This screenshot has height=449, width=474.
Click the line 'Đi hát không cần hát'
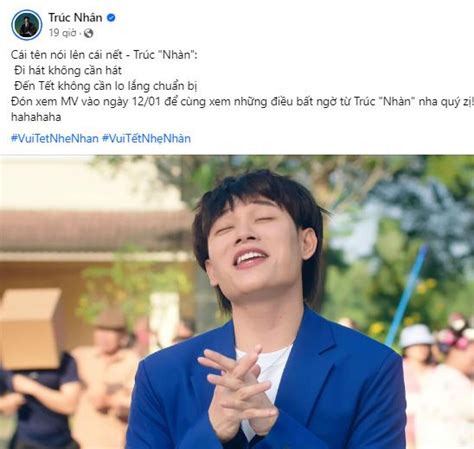point(68,70)
